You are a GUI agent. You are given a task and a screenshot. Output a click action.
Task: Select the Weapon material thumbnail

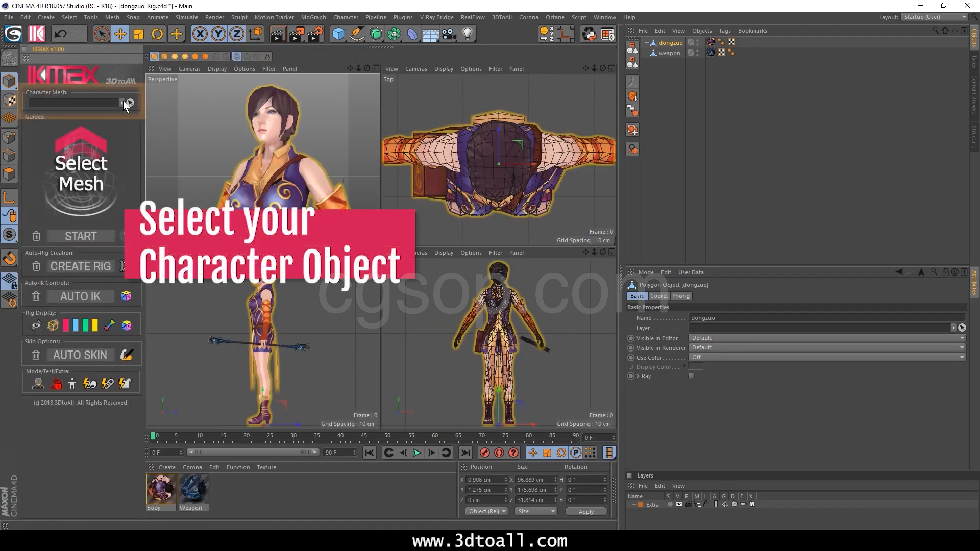click(x=193, y=489)
